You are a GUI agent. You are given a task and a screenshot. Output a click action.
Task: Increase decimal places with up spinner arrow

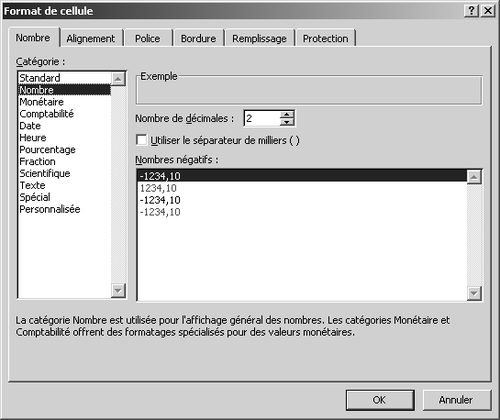coord(287,115)
